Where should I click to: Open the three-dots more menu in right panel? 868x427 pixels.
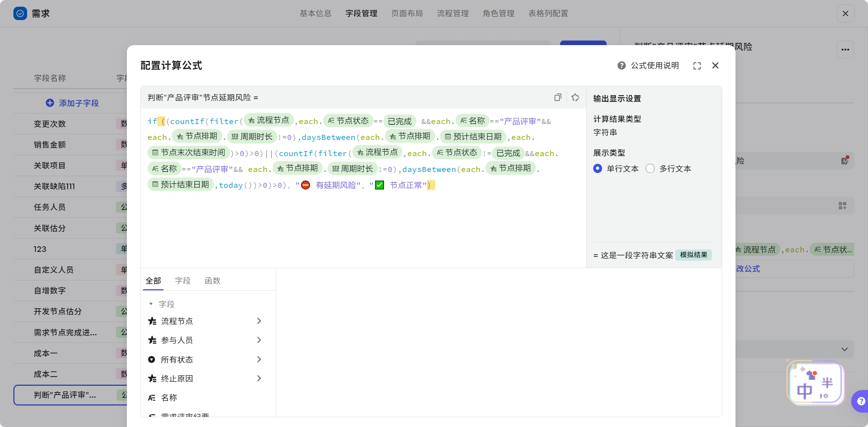(845, 50)
